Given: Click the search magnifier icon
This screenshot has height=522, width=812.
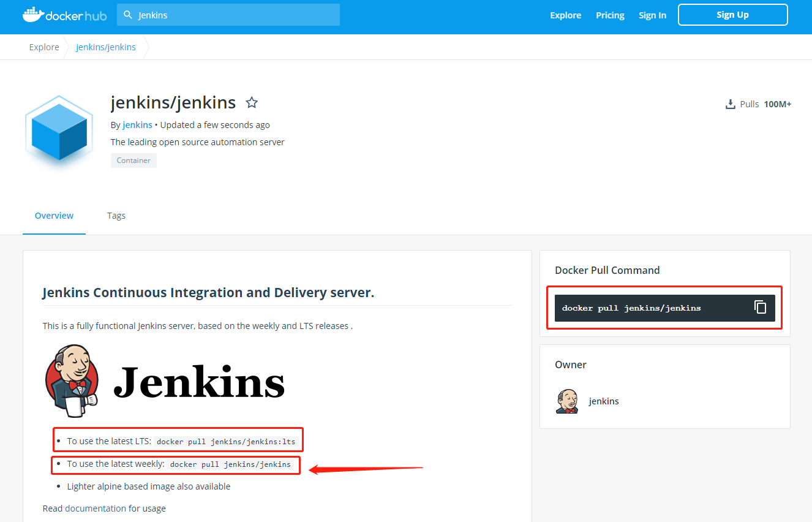Looking at the screenshot, I should (x=128, y=15).
